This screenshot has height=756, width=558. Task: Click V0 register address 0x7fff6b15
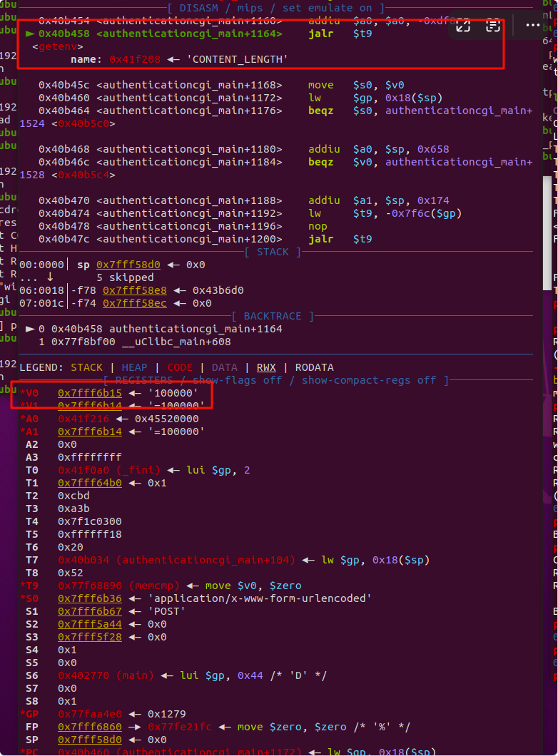(90, 393)
